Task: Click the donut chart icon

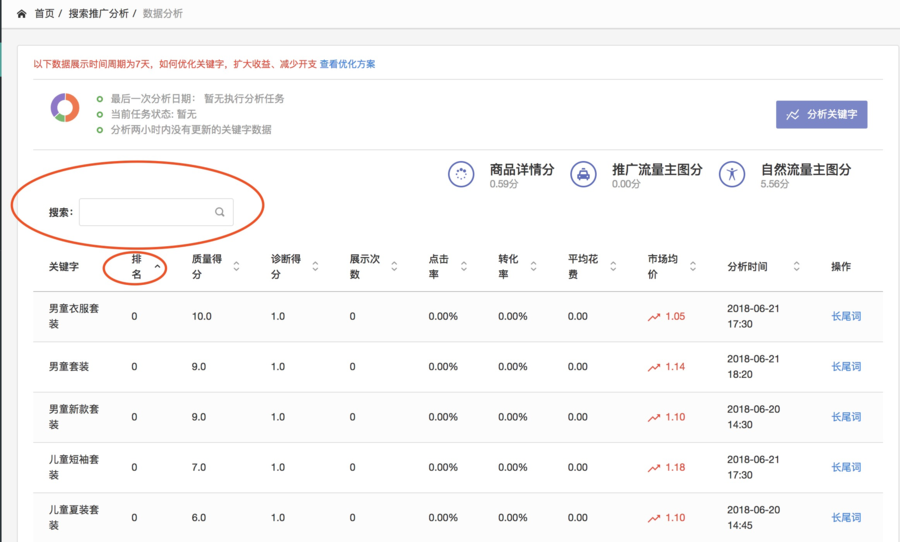Action: [x=65, y=107]
